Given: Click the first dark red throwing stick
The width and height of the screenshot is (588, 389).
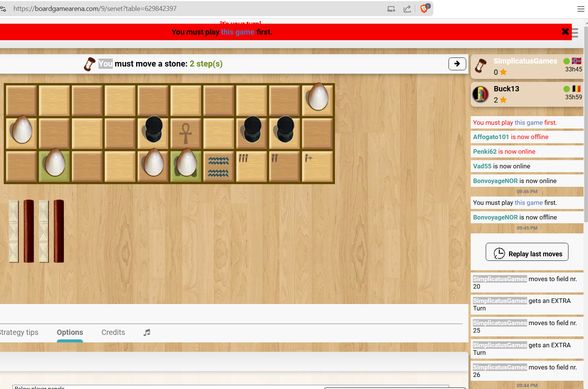Looking at the screenshot, I should point(29,231).
